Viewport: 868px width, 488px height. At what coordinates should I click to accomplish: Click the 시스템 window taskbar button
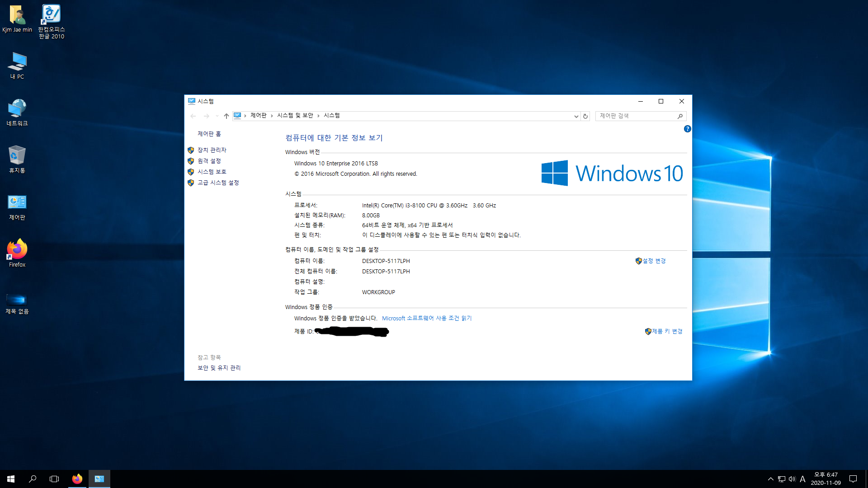[x=99, y=479]
